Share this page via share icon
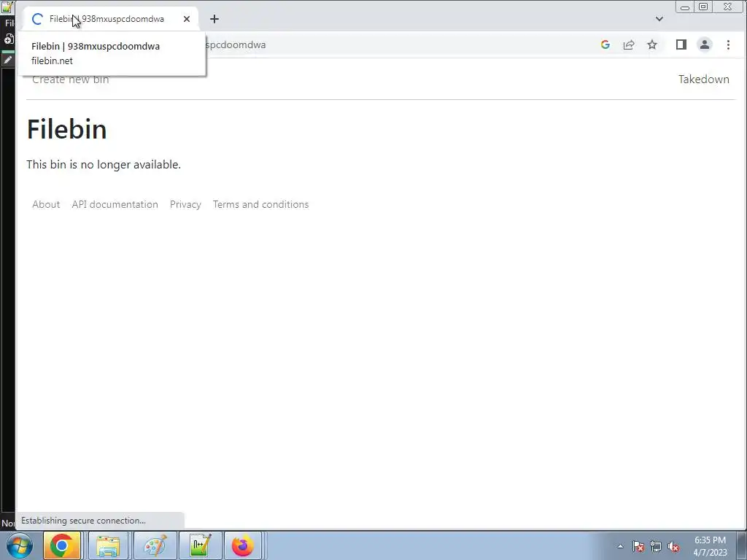The height and width of the screenshot is (560, 747). [x=629, y=44]
